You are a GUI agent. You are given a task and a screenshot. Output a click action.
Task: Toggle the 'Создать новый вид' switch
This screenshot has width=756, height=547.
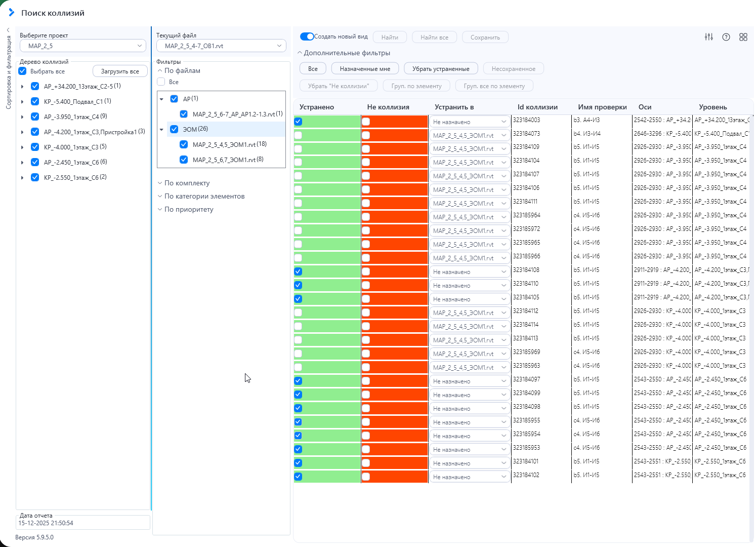click(307, 36)
